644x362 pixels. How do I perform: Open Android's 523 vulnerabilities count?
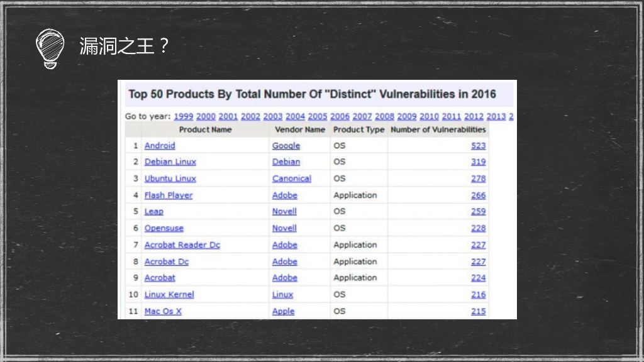[x=478, y=146]
